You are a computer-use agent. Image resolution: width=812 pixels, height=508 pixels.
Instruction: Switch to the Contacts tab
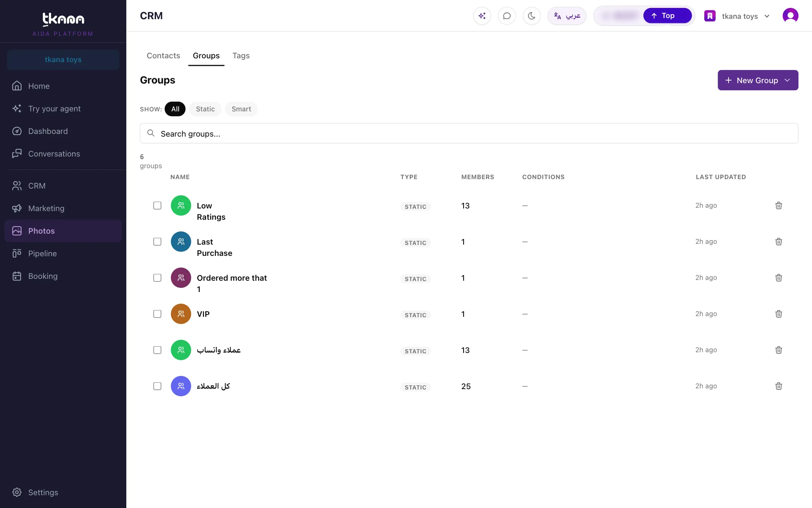tap(163, 56)
